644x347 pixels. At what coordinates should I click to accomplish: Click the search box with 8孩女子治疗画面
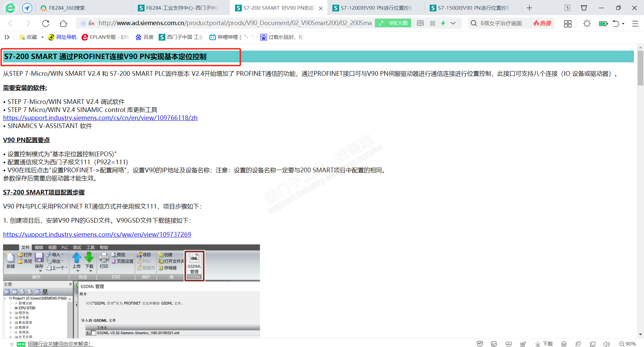[x=501, y=23]
